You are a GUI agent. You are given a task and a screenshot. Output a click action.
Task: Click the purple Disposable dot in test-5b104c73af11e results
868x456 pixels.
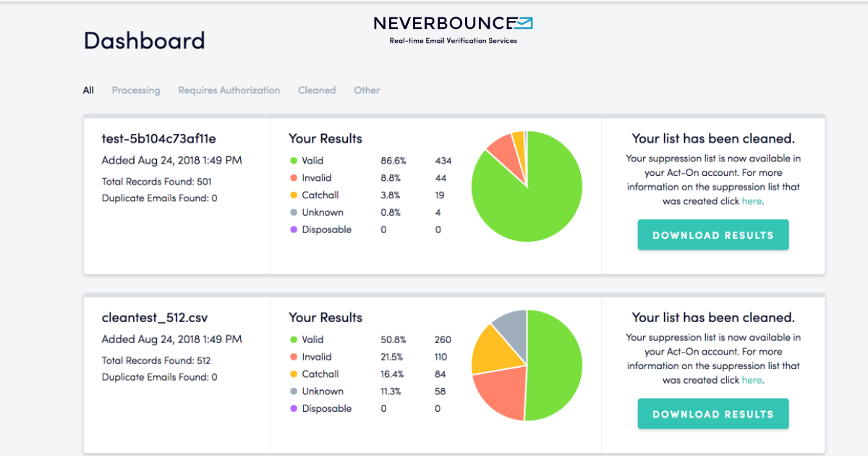294,230
